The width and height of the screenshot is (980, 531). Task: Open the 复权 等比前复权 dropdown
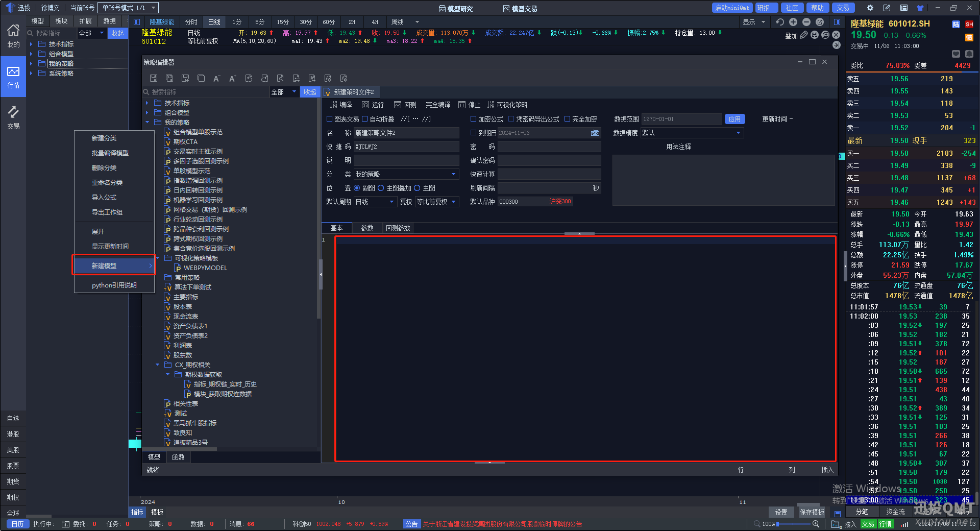pyautogui.click(x=437, y=202)
